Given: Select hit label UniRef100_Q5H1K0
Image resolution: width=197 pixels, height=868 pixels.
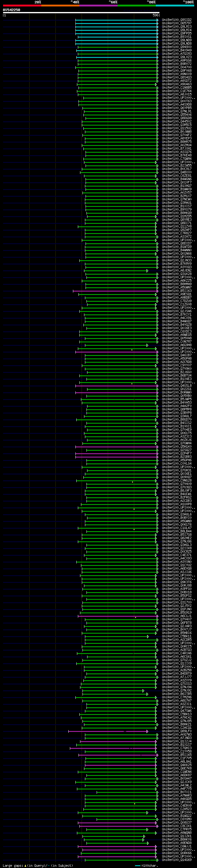Looking at the screenshot, I should tap(177, 446).
